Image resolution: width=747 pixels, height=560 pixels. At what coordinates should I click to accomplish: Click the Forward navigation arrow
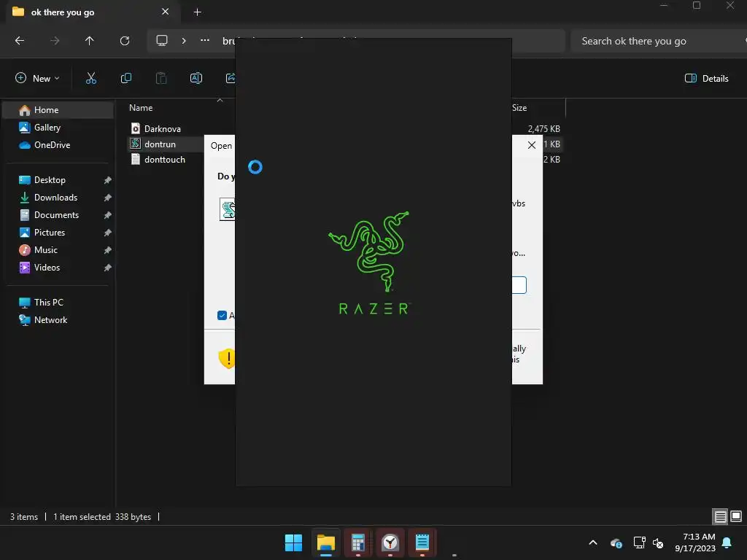[55, 41]
